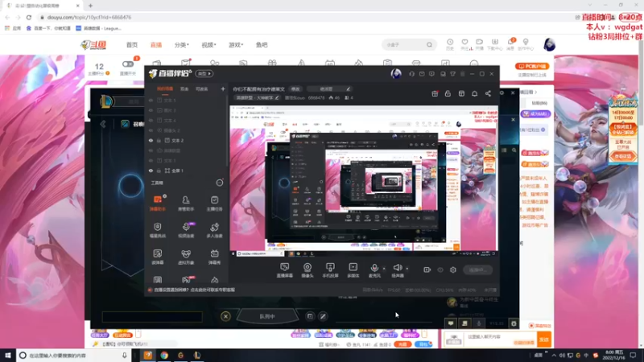Cancel queue with X button in League client

click(225, 316)
